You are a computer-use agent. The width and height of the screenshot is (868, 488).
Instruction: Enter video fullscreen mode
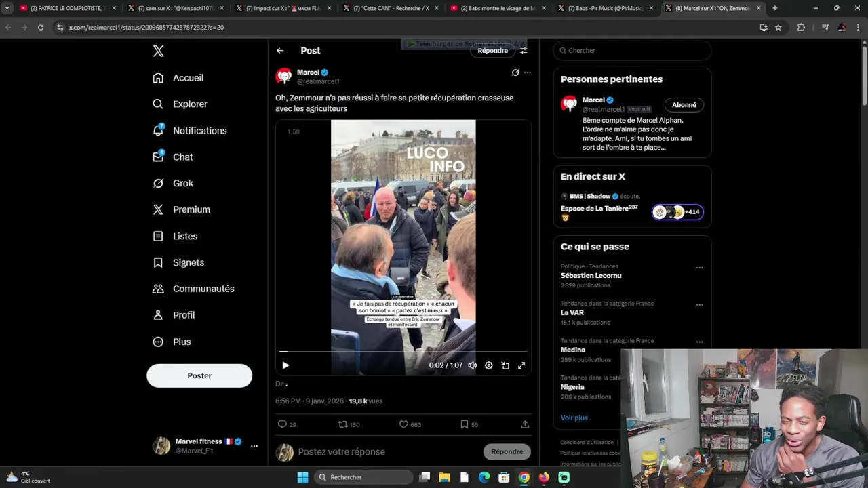pos(521,365)
